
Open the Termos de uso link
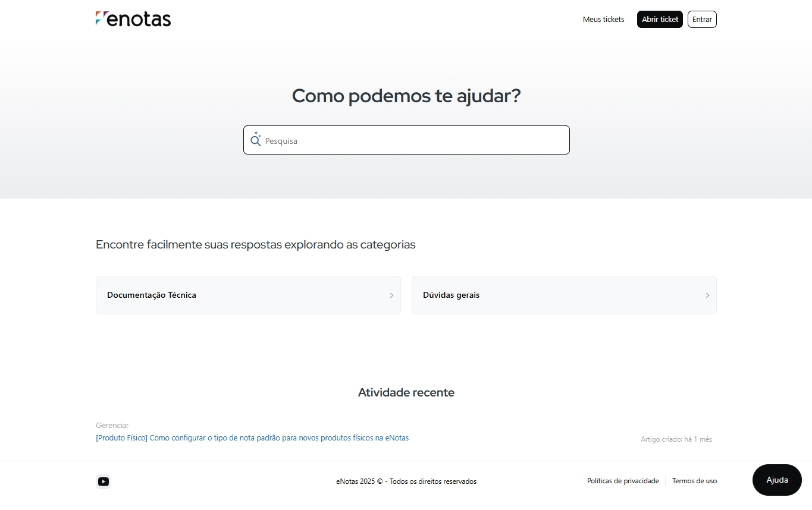pos(694,481)
